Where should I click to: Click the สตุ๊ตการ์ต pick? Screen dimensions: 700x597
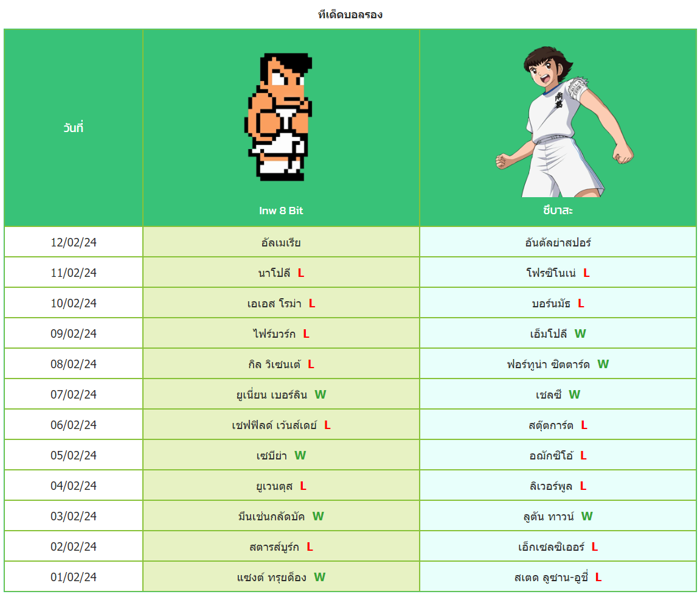(551, 425)
